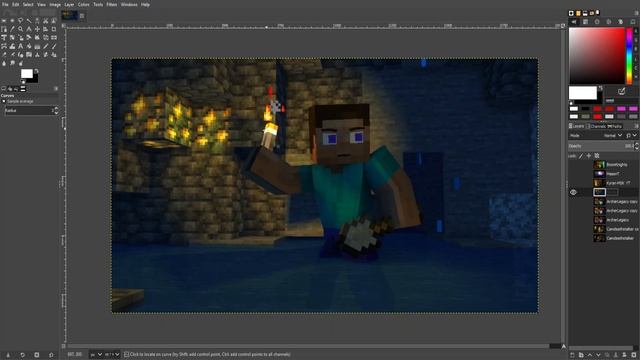Adjust the layer Opacity slider
640x360 pixels.
coord(601,146)
